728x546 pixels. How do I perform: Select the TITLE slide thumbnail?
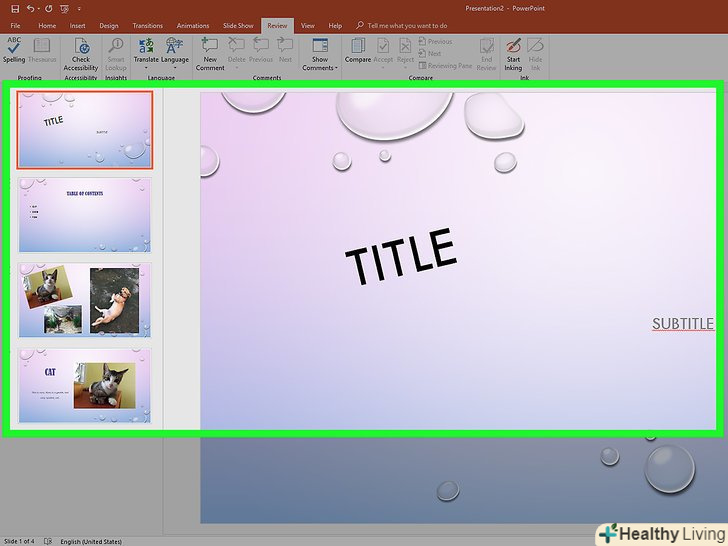coord(85,130)
